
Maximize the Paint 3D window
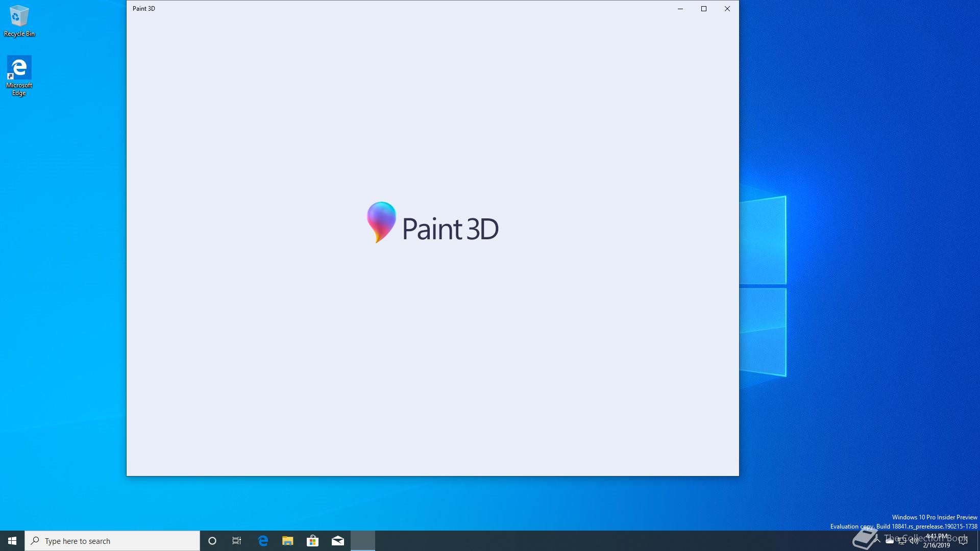(704, 9)
